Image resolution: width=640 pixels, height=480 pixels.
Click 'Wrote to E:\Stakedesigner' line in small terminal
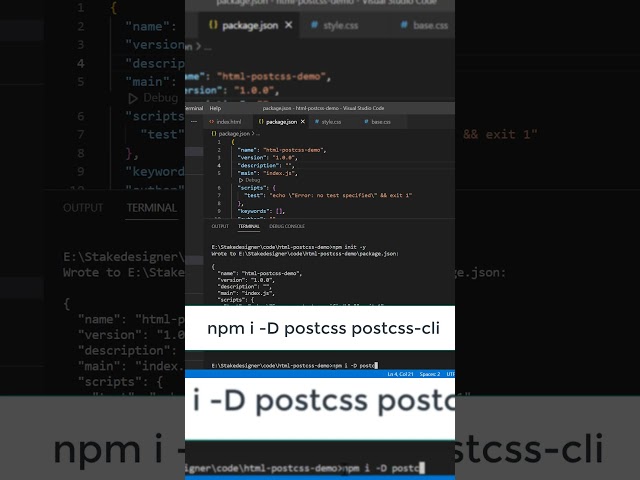pyautogui.click(x=304, y=254)
